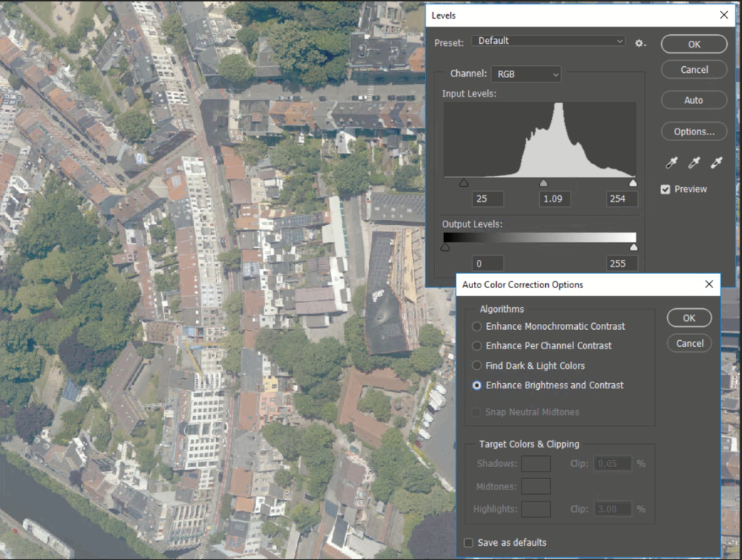Click the Options... button
The height and width of the screenshot is (560, 742).
tap(694, 131)
